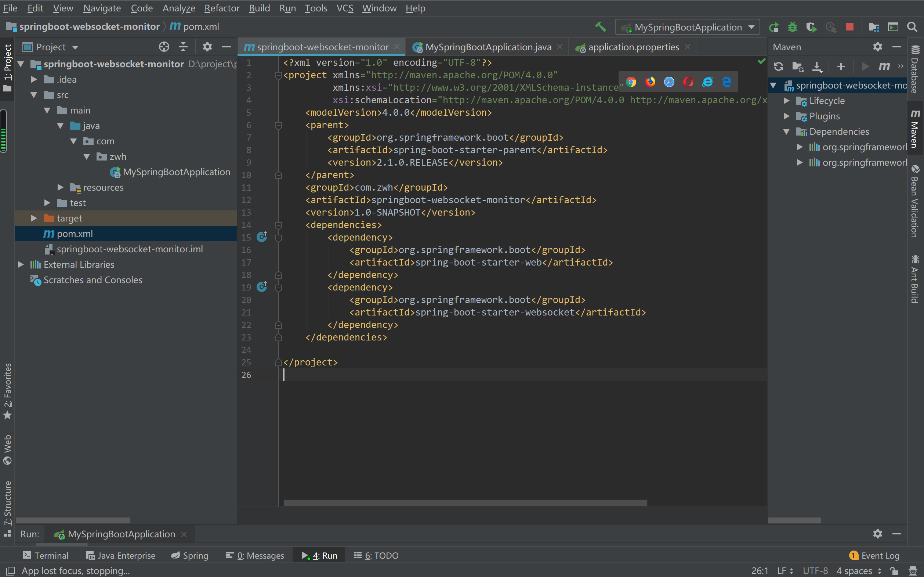
Task: Toggle the Database side tool window
Action: pos(915,69)
